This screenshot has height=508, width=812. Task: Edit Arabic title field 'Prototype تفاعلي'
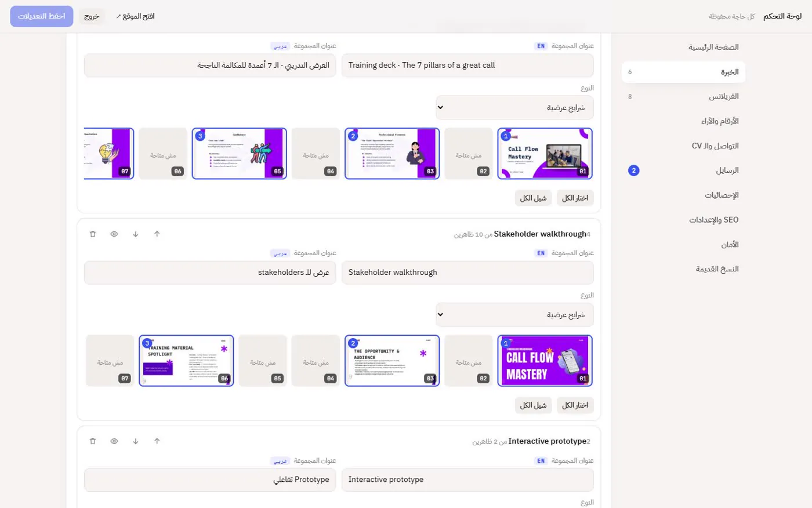(210, 480)
